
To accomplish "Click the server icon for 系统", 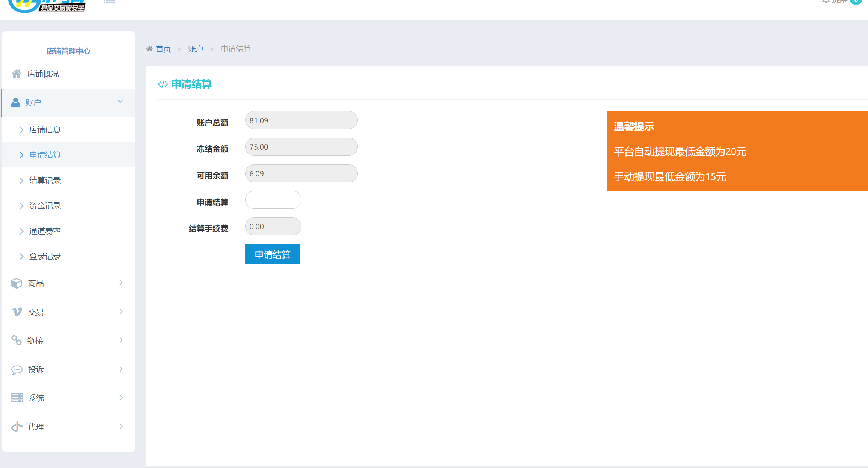I will 17,398.
